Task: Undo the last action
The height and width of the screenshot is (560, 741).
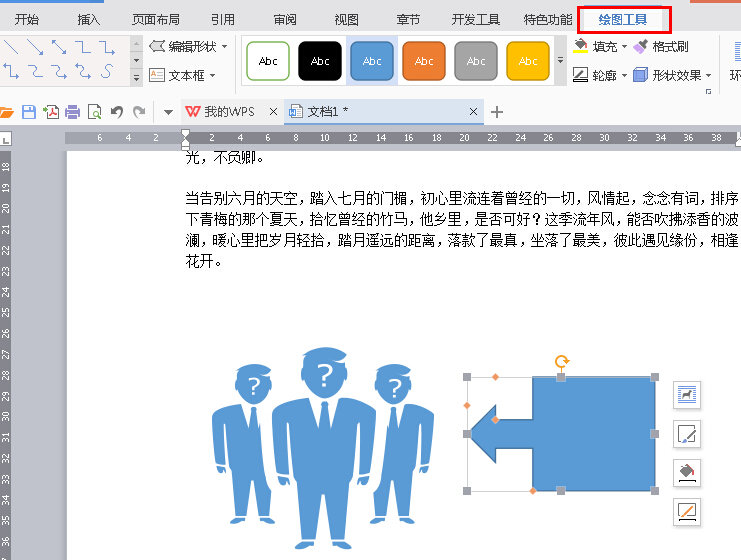Action: [116, 111]
